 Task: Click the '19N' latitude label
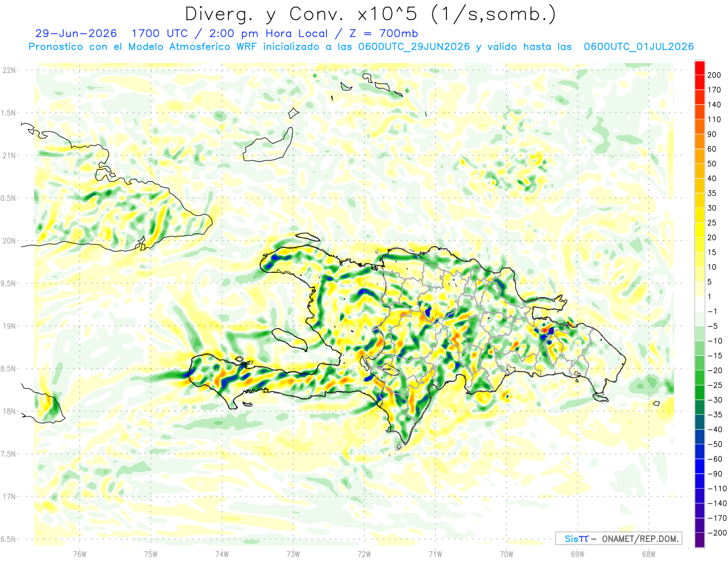9,326
